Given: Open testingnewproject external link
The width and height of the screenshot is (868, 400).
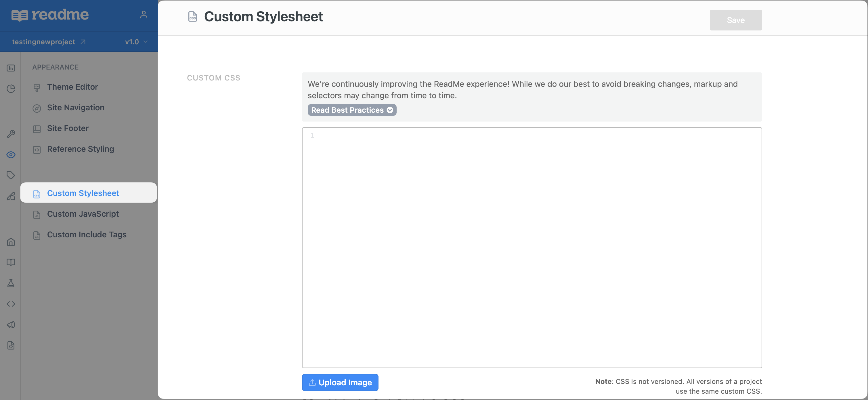Looking at the screenshot, I should point(49,42).
